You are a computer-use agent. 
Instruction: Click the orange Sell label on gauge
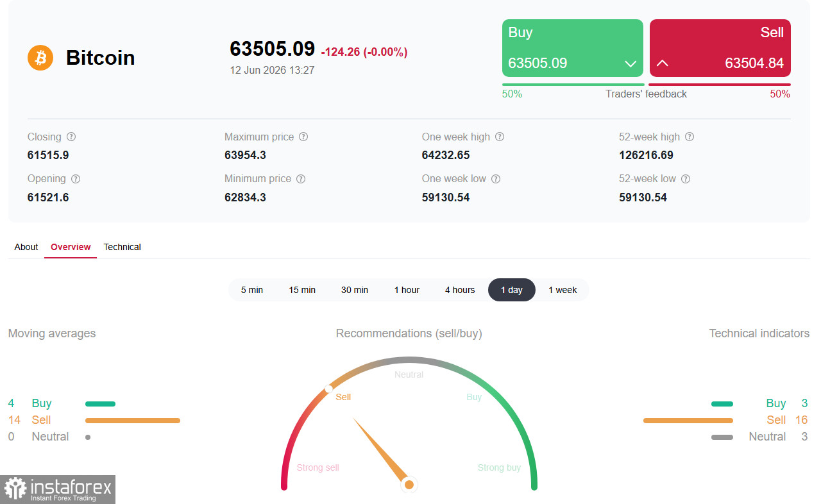(x=343, y=397)
